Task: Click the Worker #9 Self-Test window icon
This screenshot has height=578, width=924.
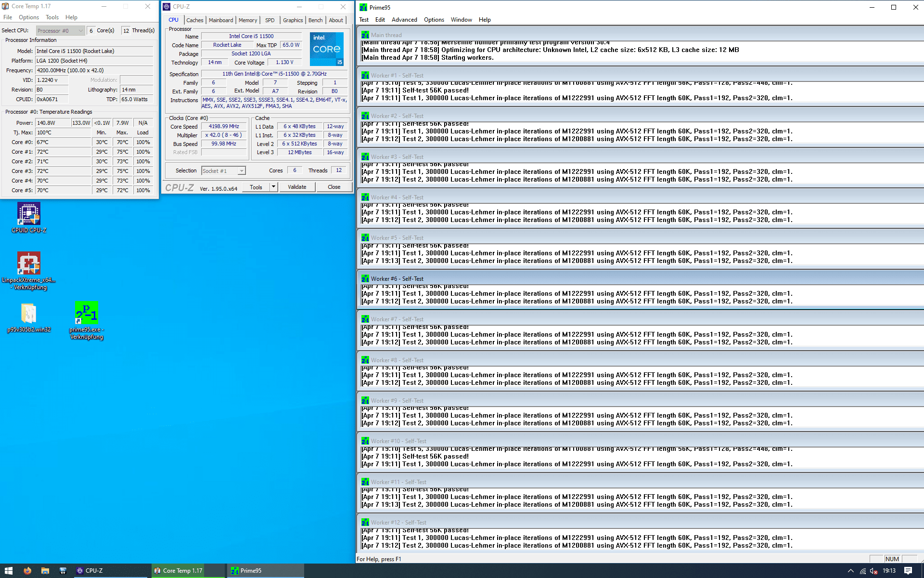Action: [x=365, y=400]
